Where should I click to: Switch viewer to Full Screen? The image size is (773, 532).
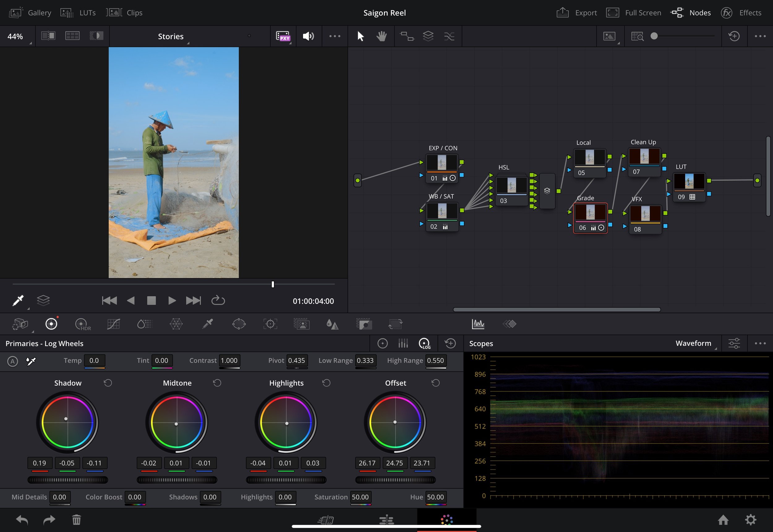[x=633, y=13]
